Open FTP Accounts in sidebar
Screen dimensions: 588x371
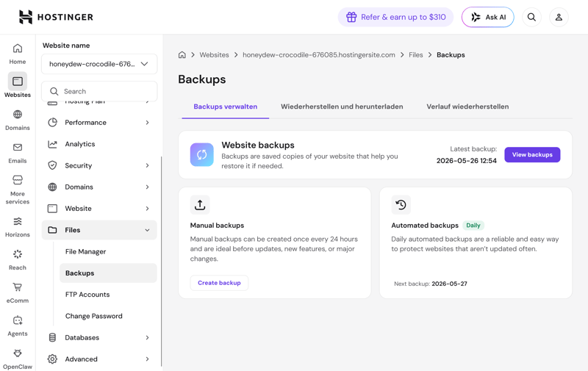coord(87,295)
